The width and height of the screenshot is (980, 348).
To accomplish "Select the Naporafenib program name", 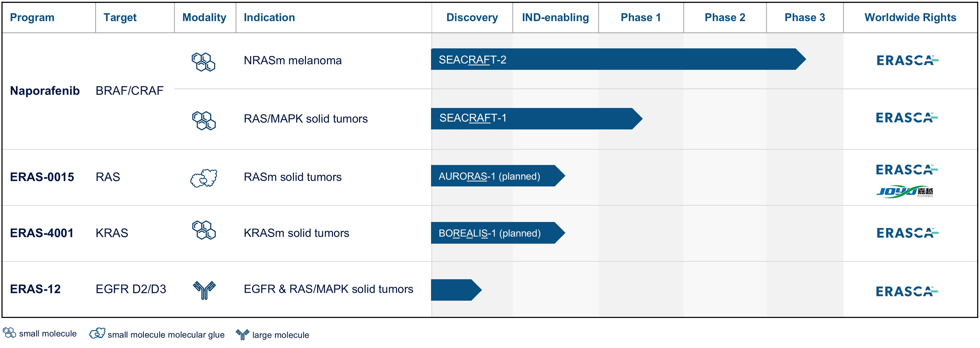I will pos(45,91).
